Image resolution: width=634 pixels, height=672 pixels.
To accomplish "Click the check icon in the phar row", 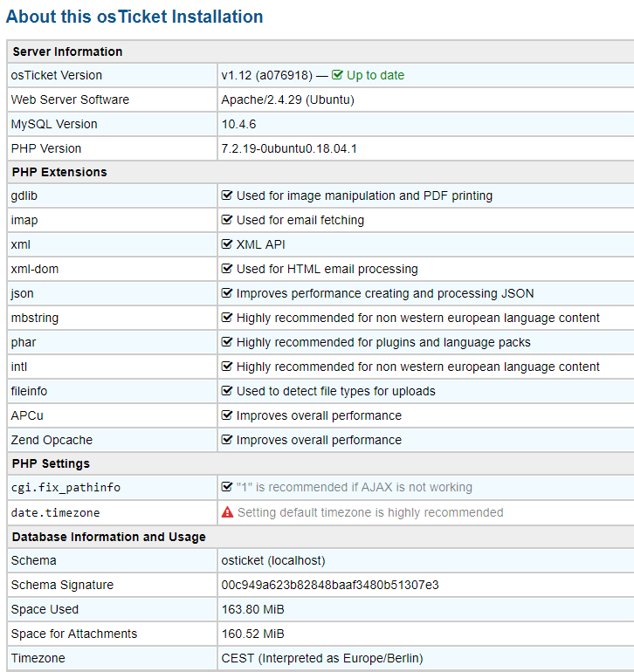I will pyautogui.click(x=226, y=342).
